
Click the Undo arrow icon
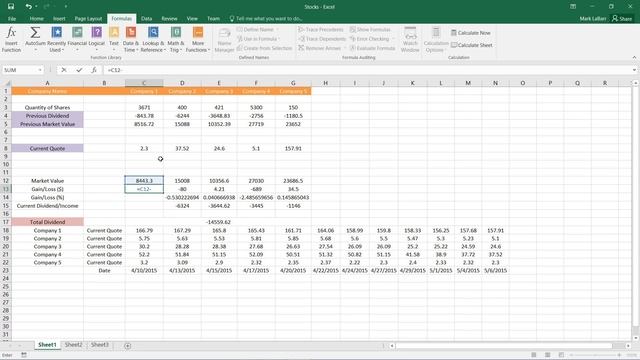pos(28,6)
